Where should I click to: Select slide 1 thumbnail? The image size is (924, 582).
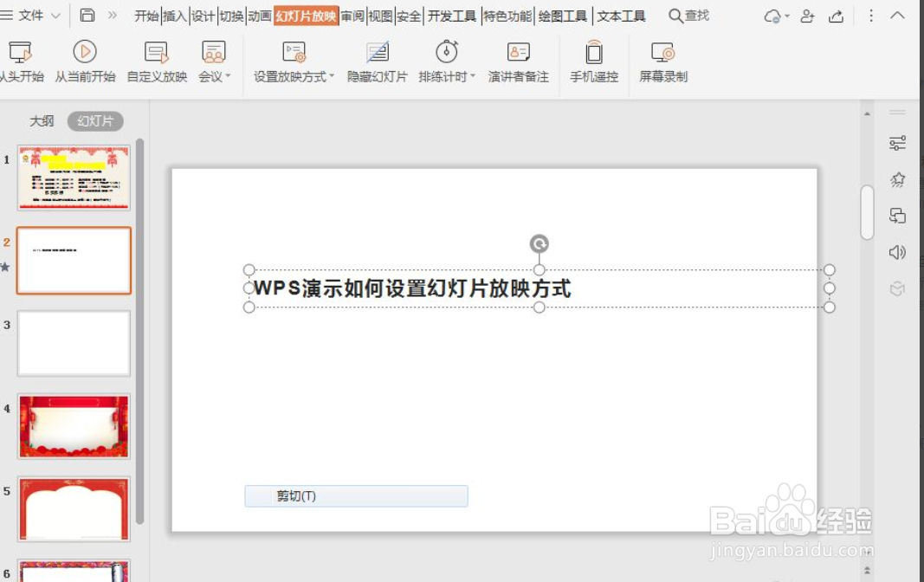click(x=74, y=178)
